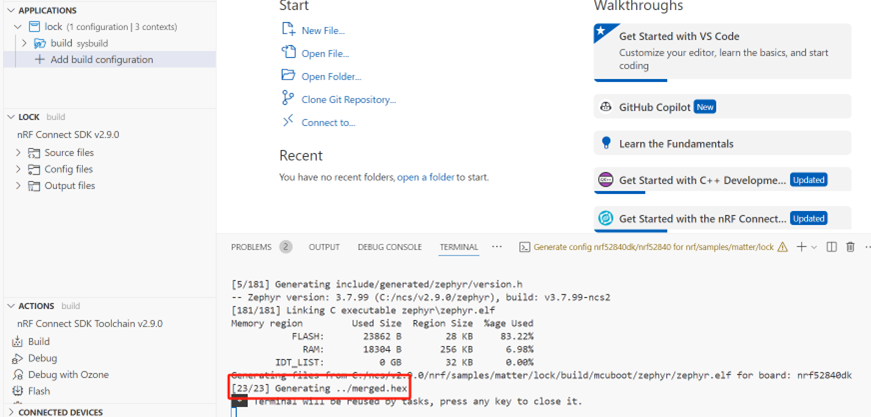Click the open a folder link
871x417 pixels.
[x=426, y=178]
